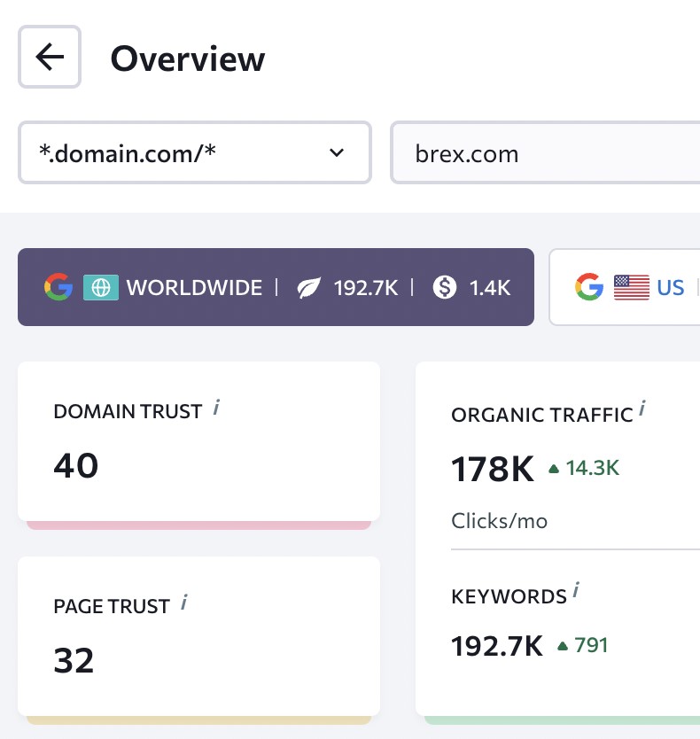Click the 1.4K value in Worldwide tab
Image resolution: width=700 pixels, height=739 pixels.
coord(490,287)
